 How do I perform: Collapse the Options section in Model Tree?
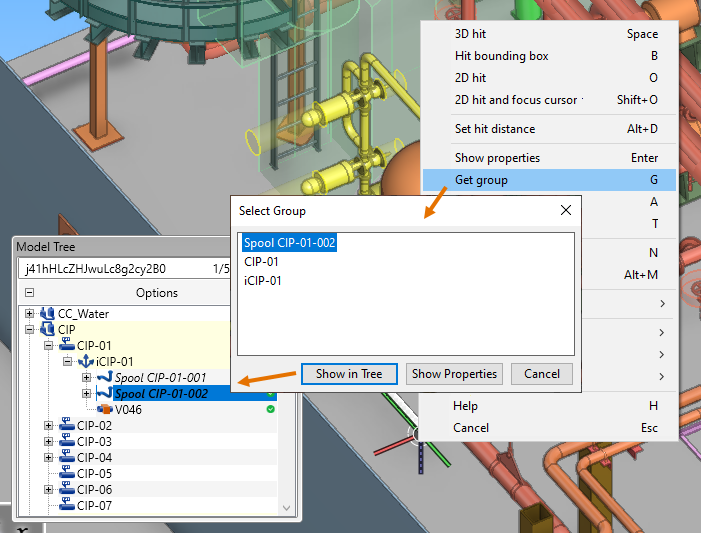(x=29, y=293)
